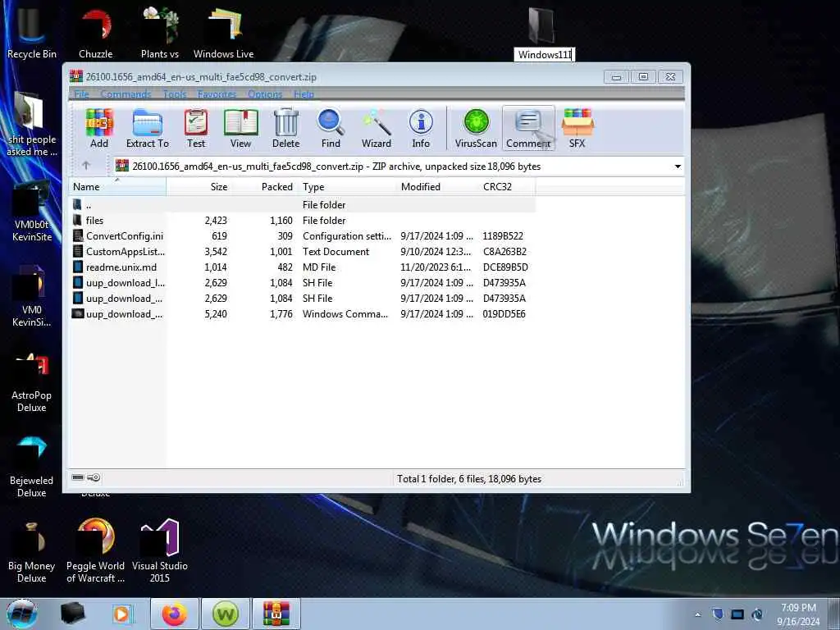Sort by the Size column header

[199, 186]
